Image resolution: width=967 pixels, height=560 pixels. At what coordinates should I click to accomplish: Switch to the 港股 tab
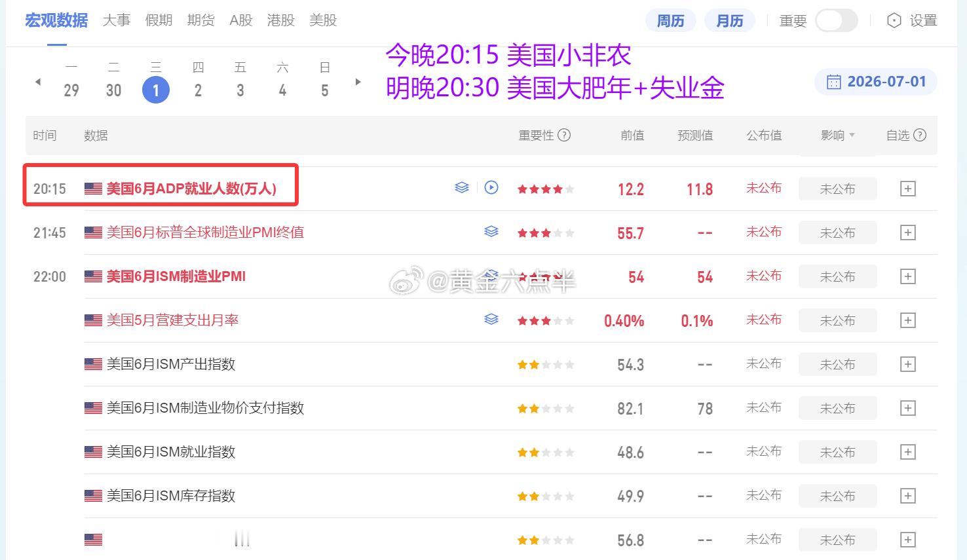[x=281, y=20]
